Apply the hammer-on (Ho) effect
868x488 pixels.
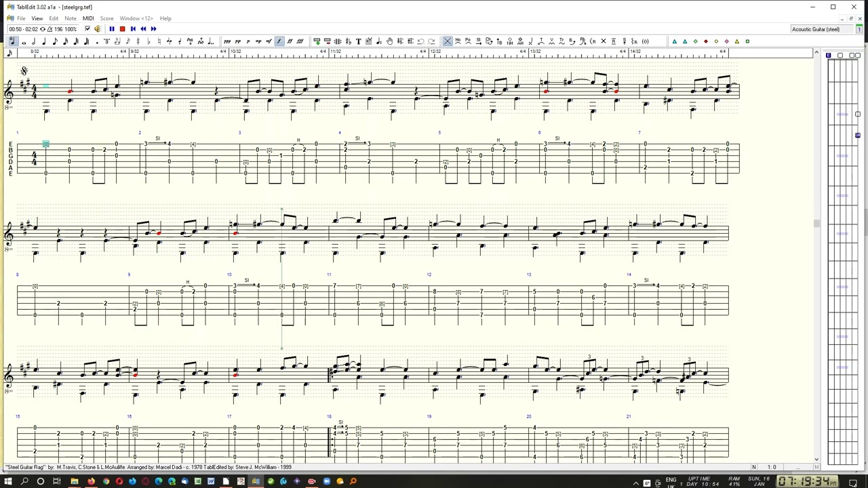point(458,41)
